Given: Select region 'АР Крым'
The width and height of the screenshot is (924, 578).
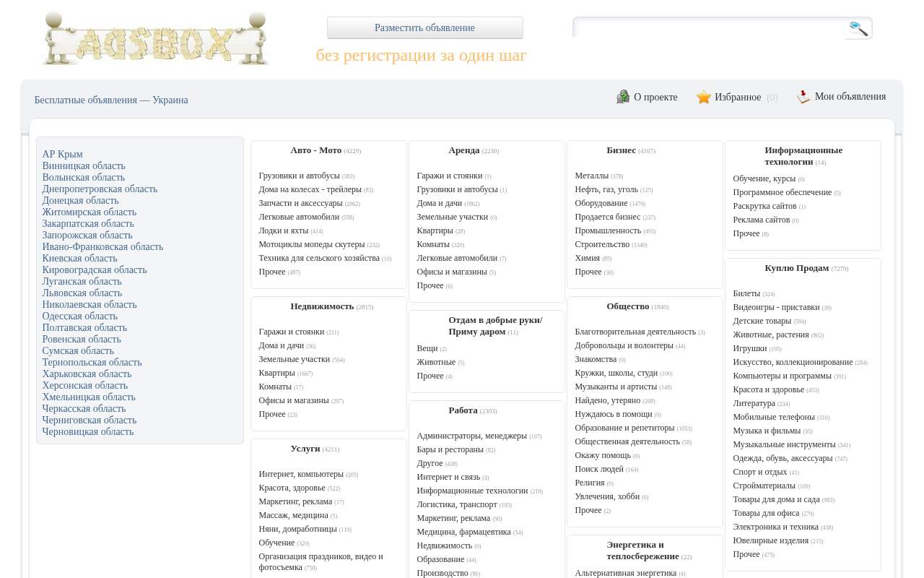Looking at the screenshot, I should pyautogui.click(x=62, y=155).
